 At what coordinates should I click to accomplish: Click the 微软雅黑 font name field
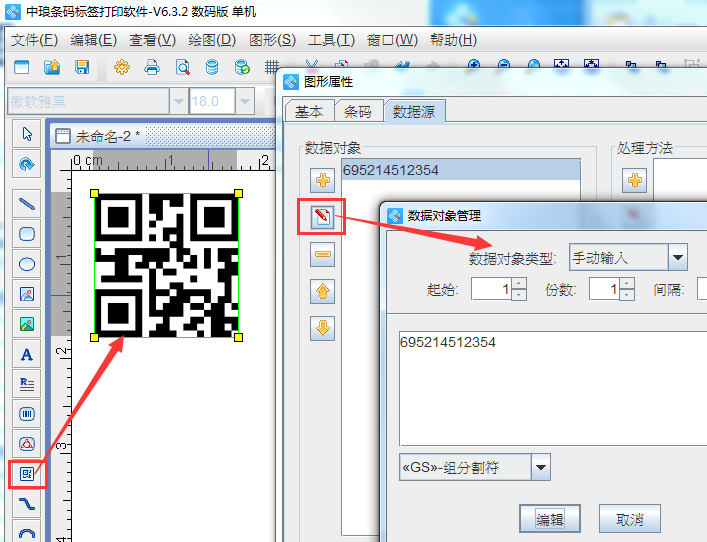click(x=88, y=101)
